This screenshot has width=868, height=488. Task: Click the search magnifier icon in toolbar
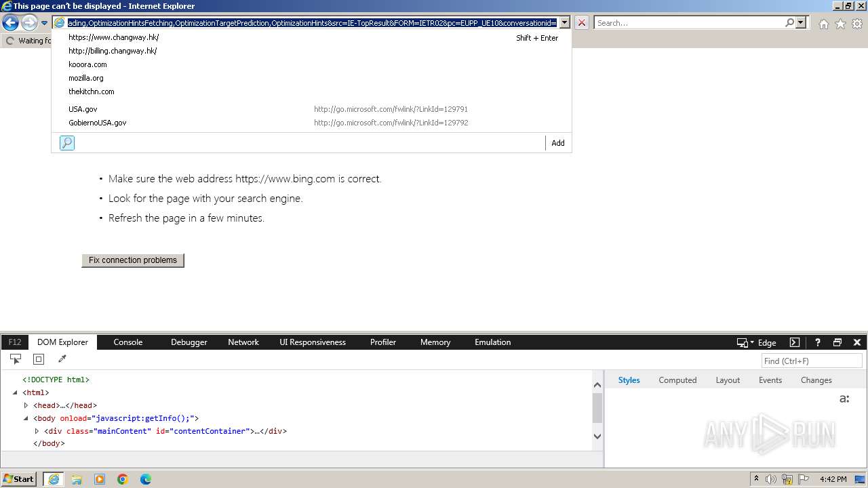pos(789,23)
